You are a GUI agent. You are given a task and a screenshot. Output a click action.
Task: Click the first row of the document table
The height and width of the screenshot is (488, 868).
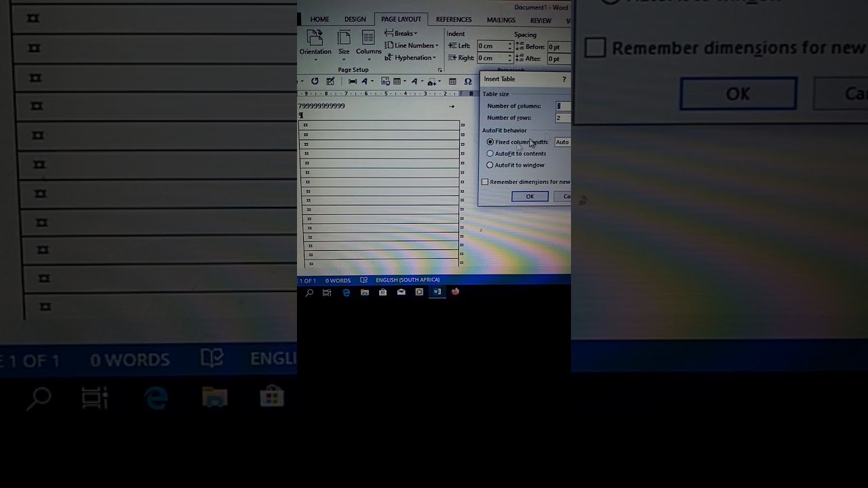[x=379, y=125]
